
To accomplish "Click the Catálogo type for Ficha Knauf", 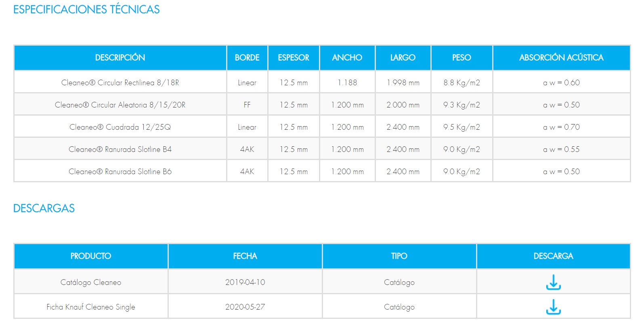I will pos(399,307).
